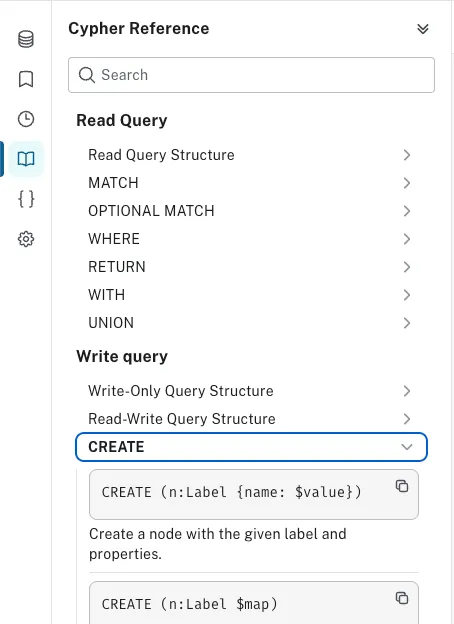454x624 pixels.
Task: Expand the WITH entry chevron
Action: (x=406, y=295)
